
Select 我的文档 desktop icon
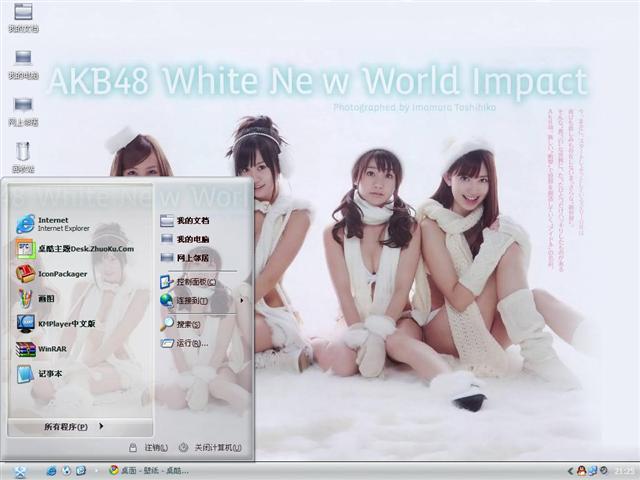click(x=23, y=17)
